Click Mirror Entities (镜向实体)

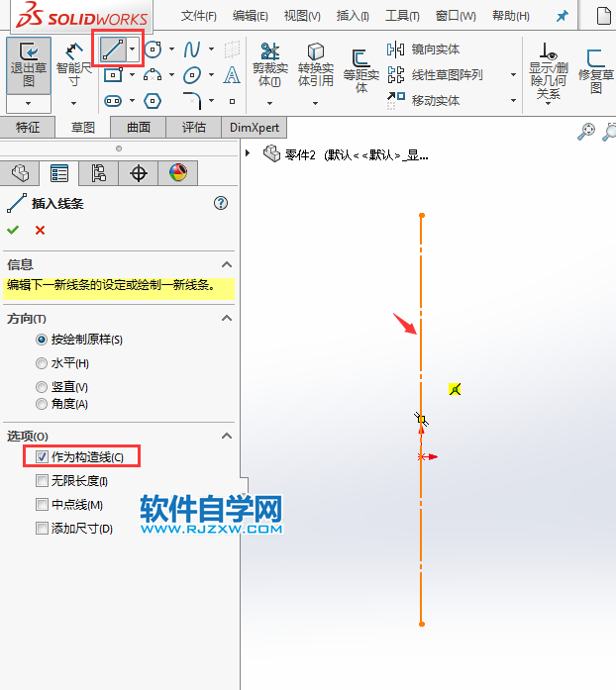424,49
